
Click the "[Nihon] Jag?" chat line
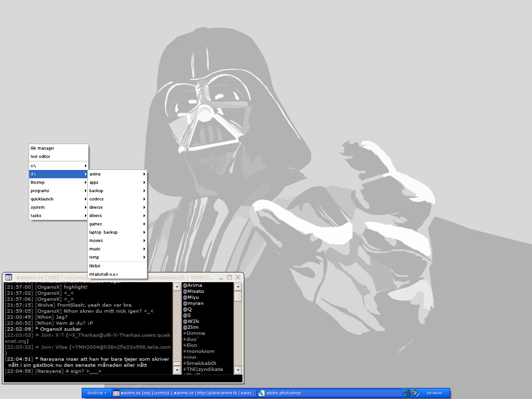tap(36, 317)
